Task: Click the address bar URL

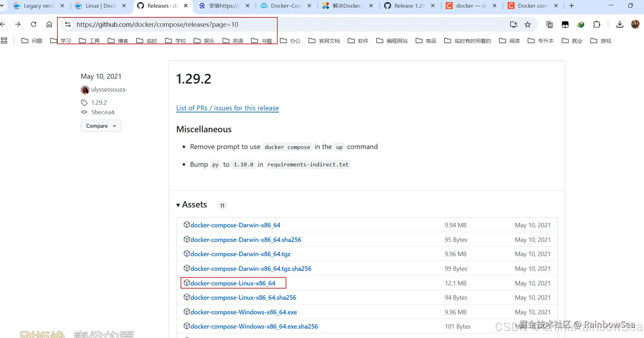Action: (157, 24)
